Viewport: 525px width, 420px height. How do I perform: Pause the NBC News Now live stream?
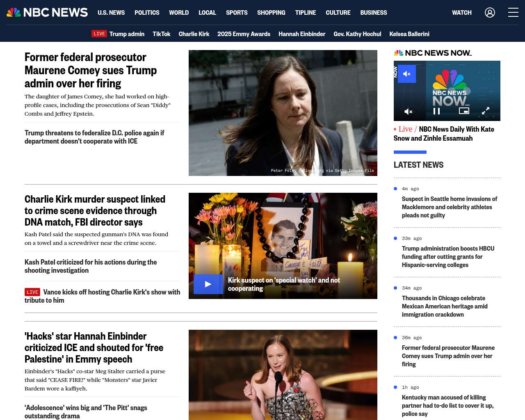(436, 111)
